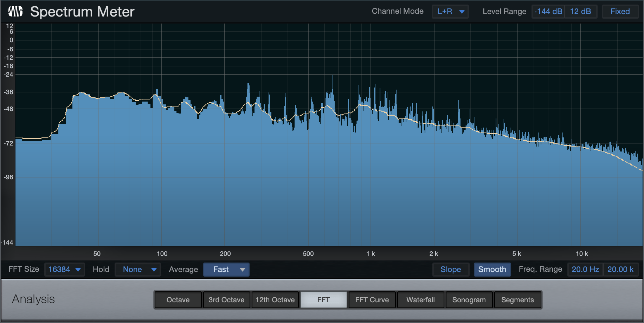Viewport: 644px width, 323px height.
Task: Click the 500 frequency axis label
Action: (308, 254)
